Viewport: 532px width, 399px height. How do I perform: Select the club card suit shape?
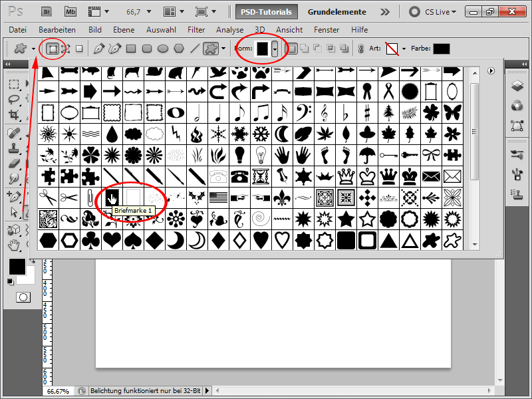coord(90,241)
